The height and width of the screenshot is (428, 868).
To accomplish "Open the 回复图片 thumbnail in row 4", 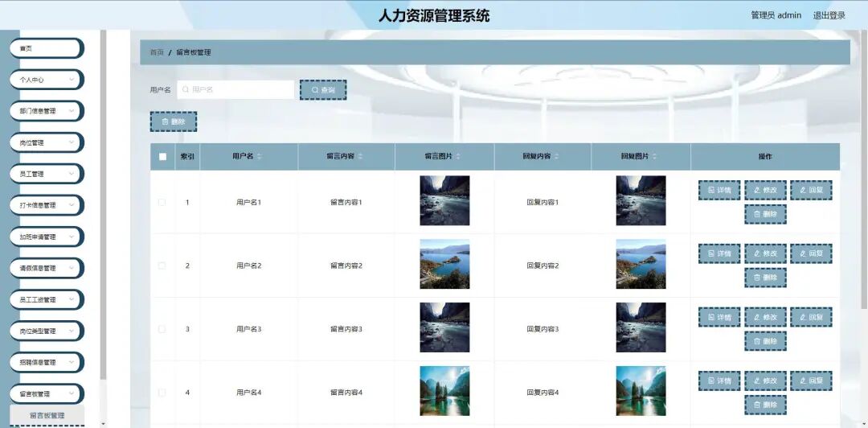I will click(x=641, y=391).
